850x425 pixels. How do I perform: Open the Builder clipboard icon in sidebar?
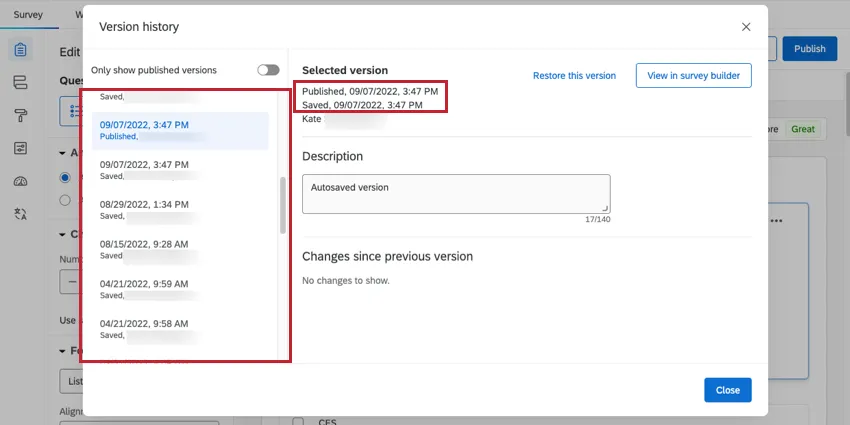coord(21,50)
